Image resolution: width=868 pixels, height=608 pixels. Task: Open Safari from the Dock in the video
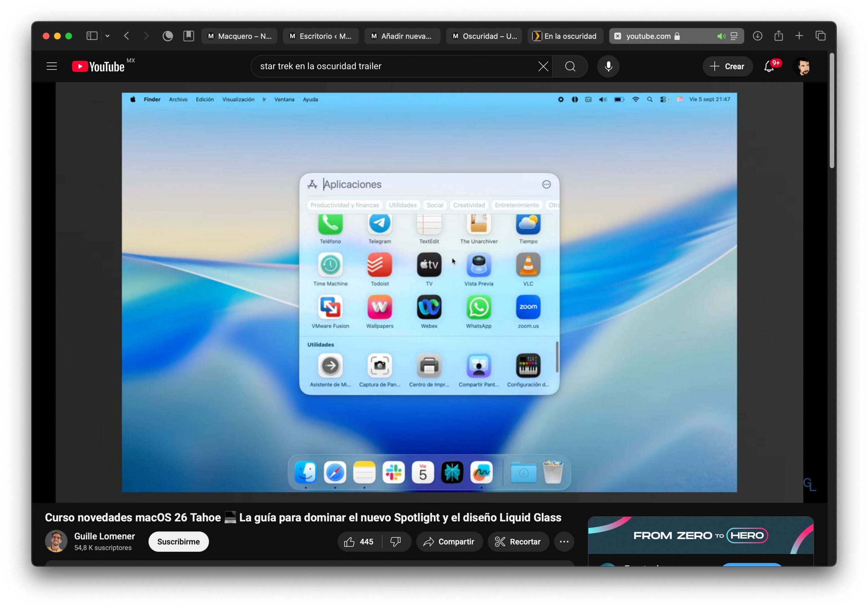coord(335,472)
